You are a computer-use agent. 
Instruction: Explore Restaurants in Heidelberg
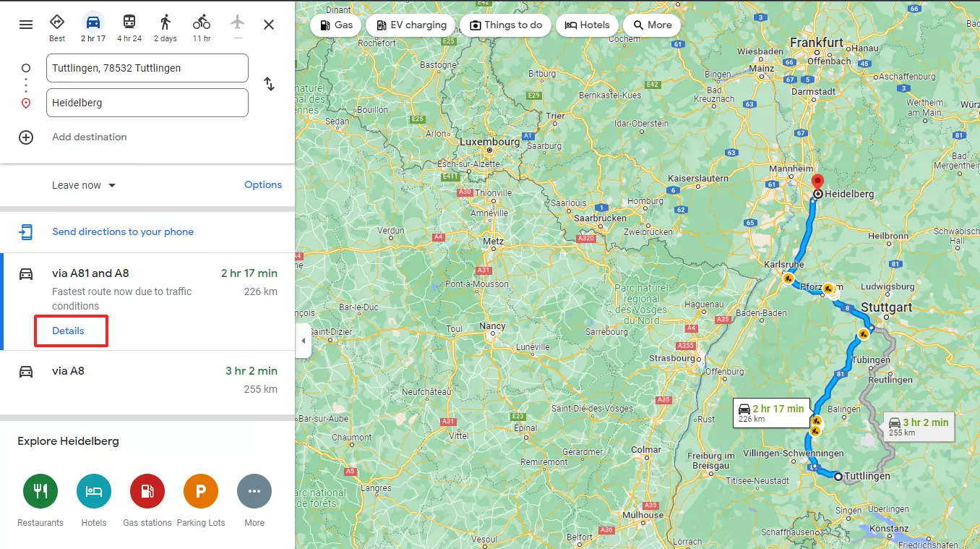coord(40,501)
